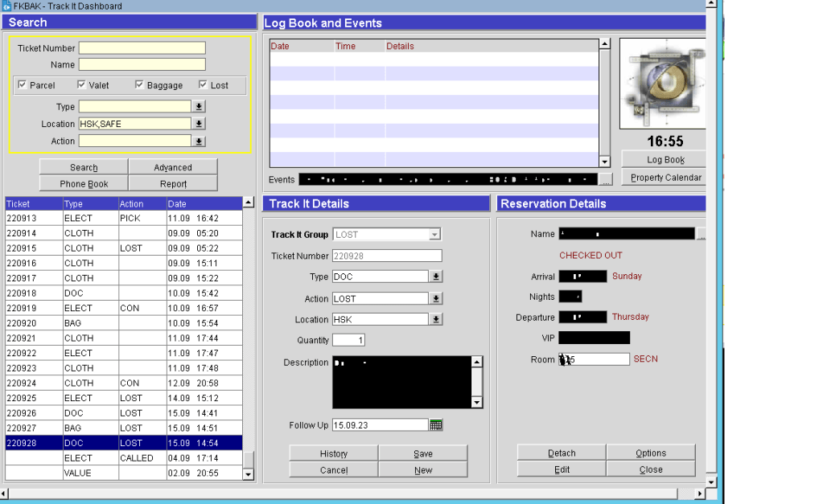Open the Track It Details Type dropdown
823x504 pixels.
[435, 277]
